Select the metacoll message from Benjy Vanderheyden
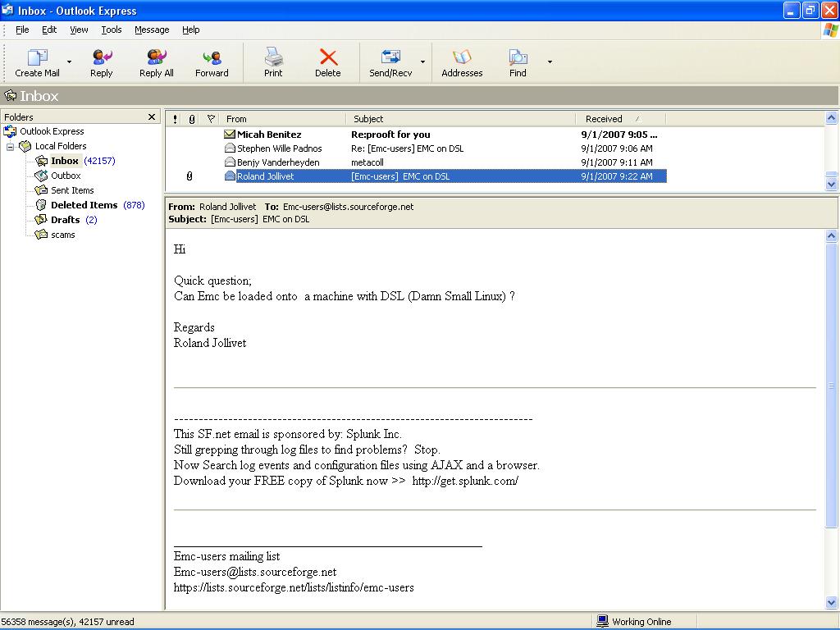Image resolution: width=840 pixels, height=630 pixels. 416,162
